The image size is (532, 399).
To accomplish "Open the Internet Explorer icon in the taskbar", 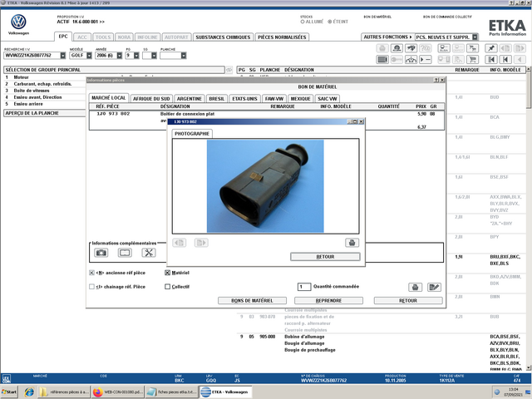I will click(29, 392).
